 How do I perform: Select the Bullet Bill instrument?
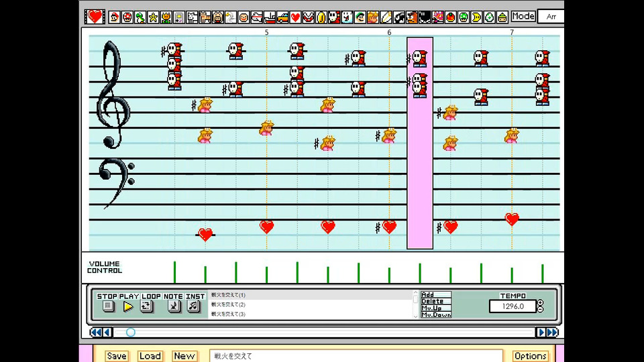pyautogui.click(x=398, y=17)
